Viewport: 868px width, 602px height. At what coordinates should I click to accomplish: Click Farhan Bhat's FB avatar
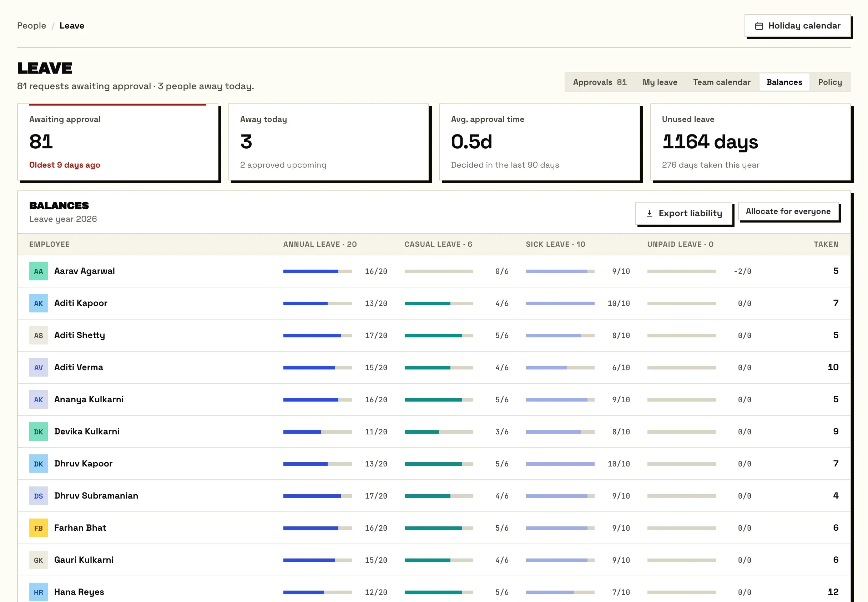[39, 528]
